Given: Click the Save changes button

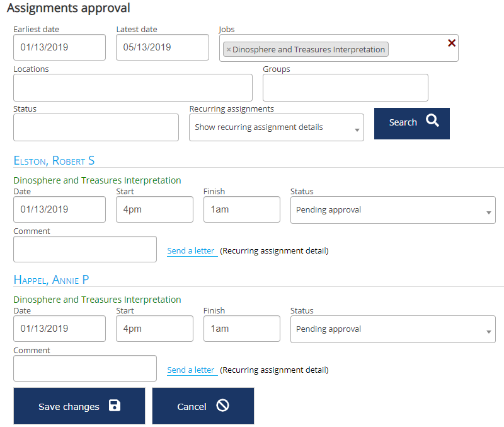Looking at the screenshot, I should 79,406.
